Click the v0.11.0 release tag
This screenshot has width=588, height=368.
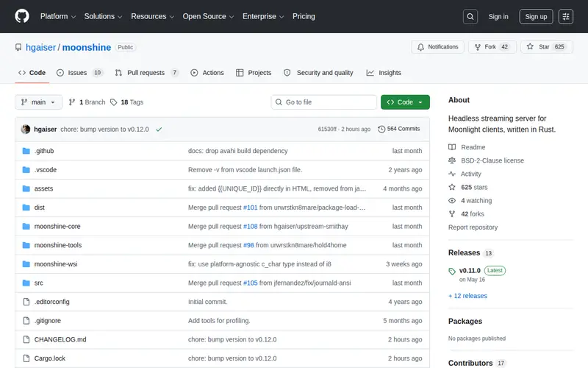click(470, 270)
